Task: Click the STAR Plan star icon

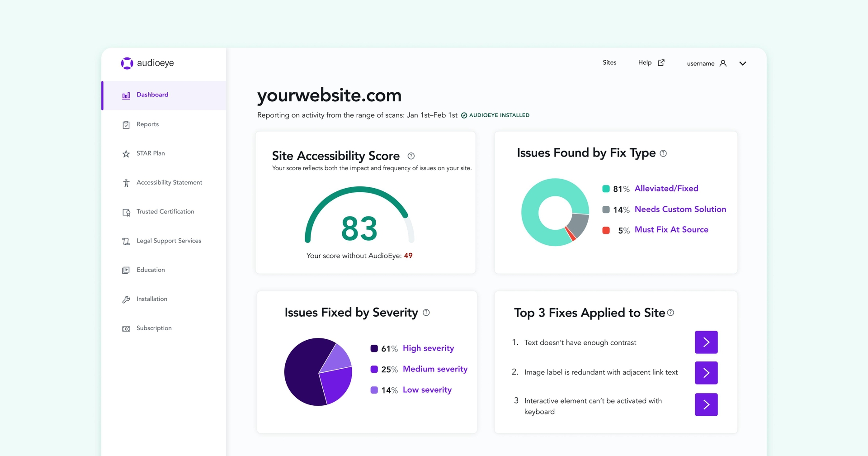Action: [126, 154]
